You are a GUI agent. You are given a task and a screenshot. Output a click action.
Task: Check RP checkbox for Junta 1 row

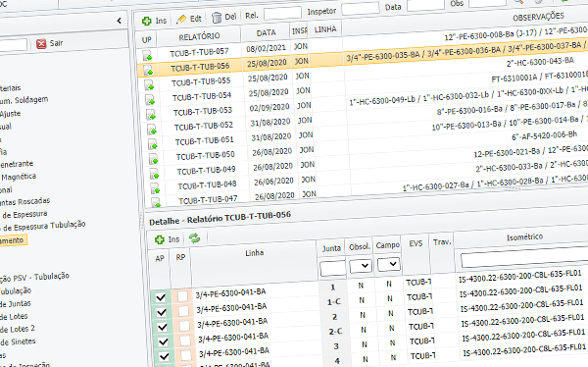[x=182, y=296]
